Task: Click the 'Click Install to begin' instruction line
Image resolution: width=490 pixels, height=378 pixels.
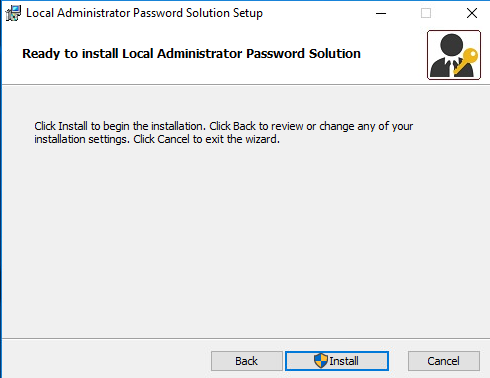Action: click(x=223, y=126)
